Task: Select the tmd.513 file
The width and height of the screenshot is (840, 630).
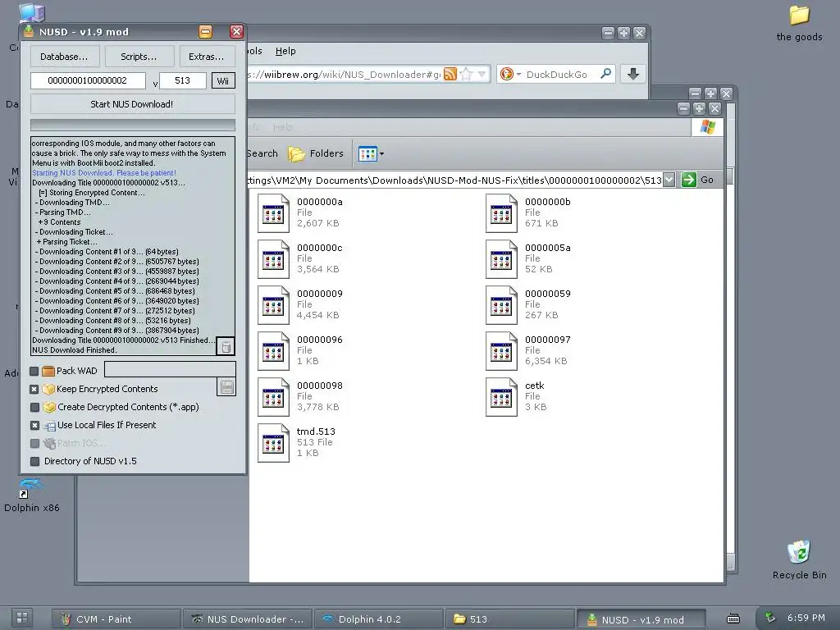Action: tap(296, 443)
